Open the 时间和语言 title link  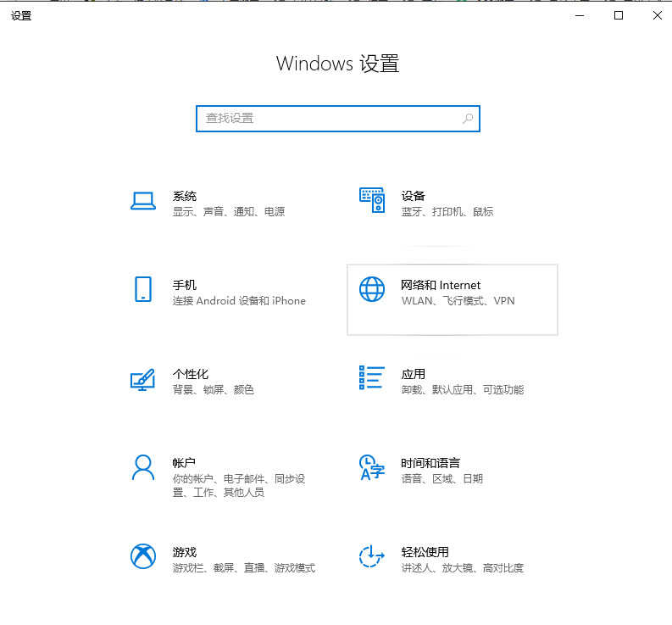pos(430,463)
